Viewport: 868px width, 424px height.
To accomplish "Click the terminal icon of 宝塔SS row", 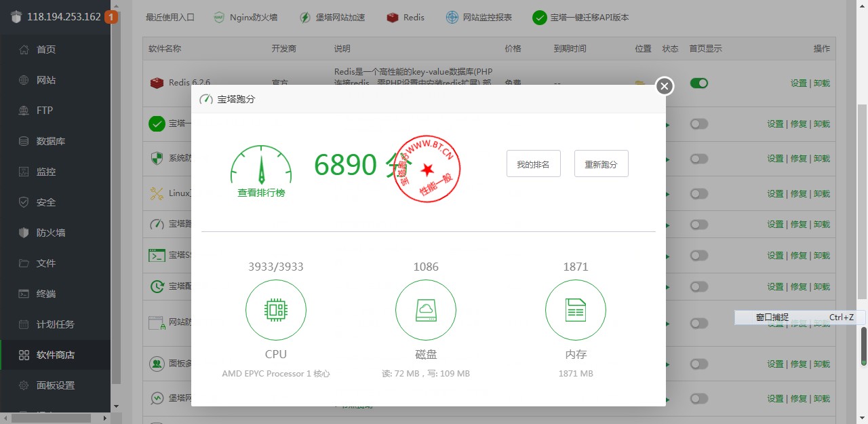I will pos(157,255).
